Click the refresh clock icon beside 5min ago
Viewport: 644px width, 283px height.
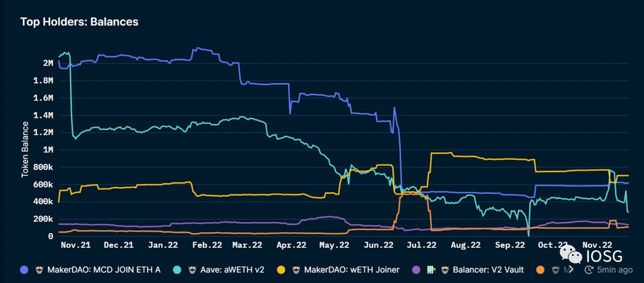point(589,270)
